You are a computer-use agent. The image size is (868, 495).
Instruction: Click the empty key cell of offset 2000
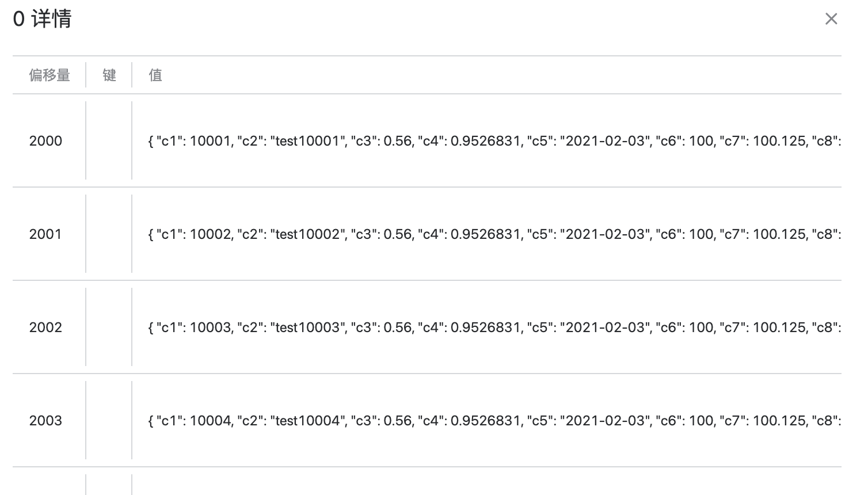(x=109, y=141)
